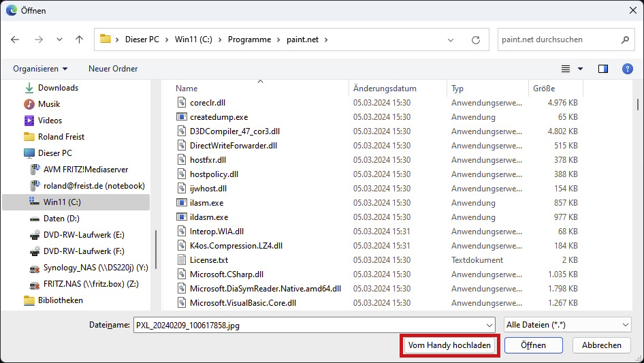Select the Downloads folder in sidebar
This screenshot has width=644, height=363.
coord(58,88)
